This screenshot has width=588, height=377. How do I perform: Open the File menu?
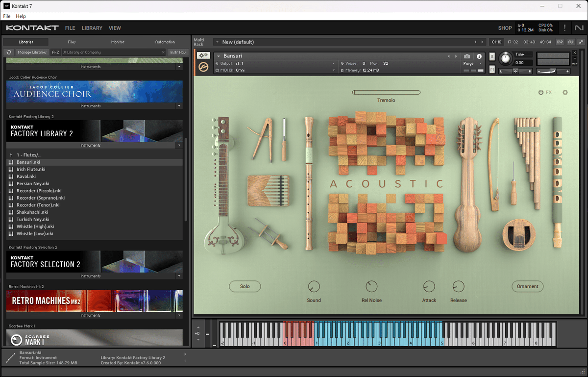click(6, 16)
